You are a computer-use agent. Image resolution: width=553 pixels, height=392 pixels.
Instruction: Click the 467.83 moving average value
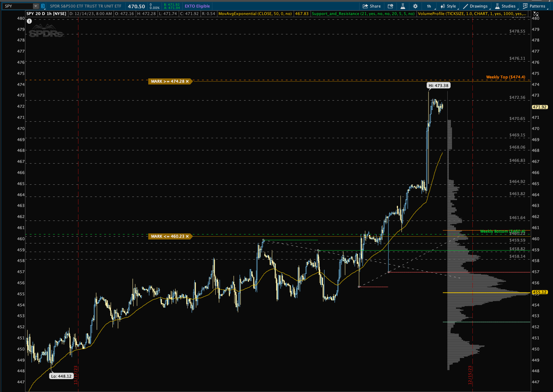[x=302, y=14]
